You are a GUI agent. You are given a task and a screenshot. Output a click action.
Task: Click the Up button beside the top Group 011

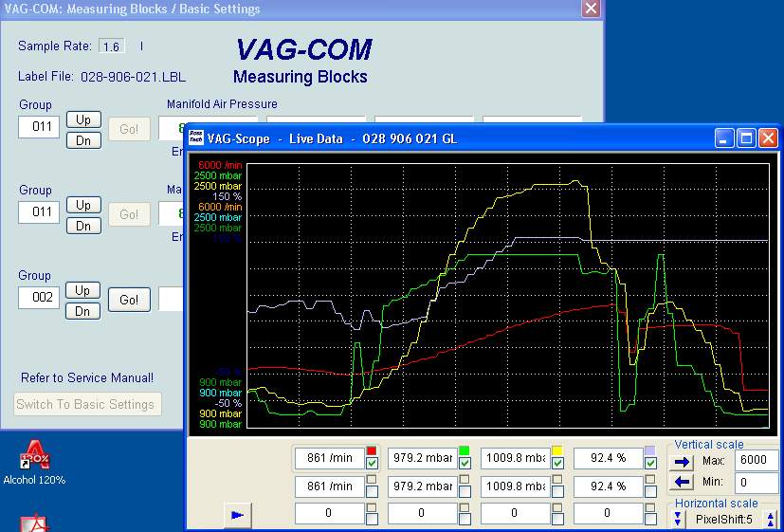[83, 119]
